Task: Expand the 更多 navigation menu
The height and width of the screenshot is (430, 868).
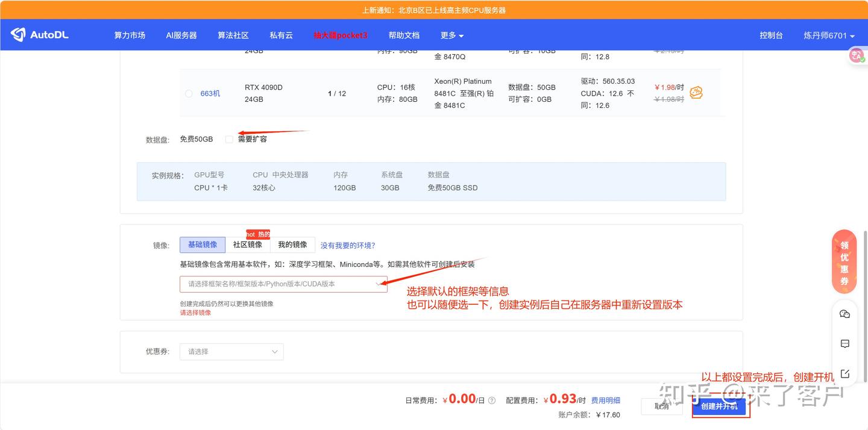Action: 451,35
